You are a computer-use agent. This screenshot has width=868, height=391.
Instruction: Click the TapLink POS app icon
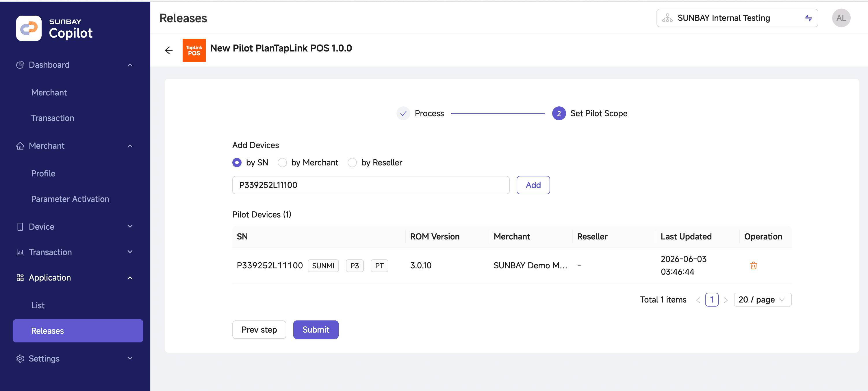click(194, 50)
